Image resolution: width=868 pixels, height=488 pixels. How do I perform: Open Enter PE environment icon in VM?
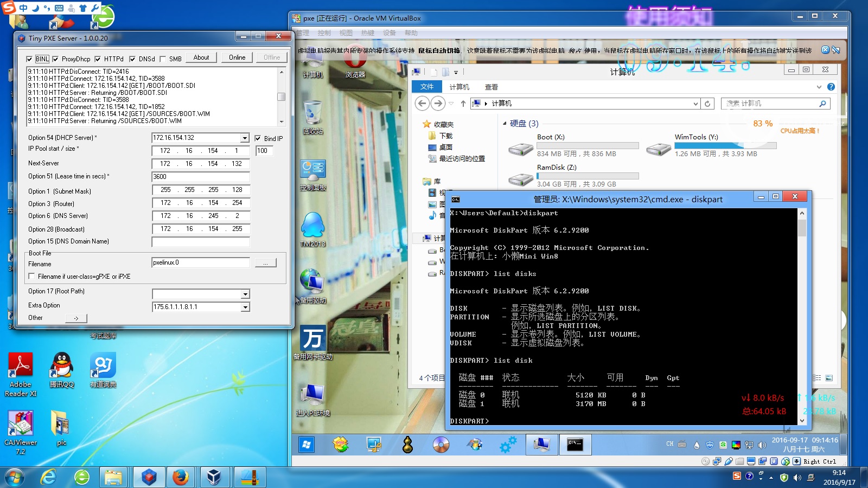[x=313, y=400]
